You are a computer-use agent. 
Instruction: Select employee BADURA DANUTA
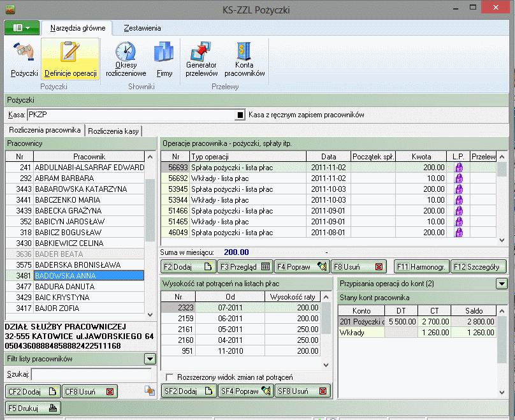click(x=75, y=287)
